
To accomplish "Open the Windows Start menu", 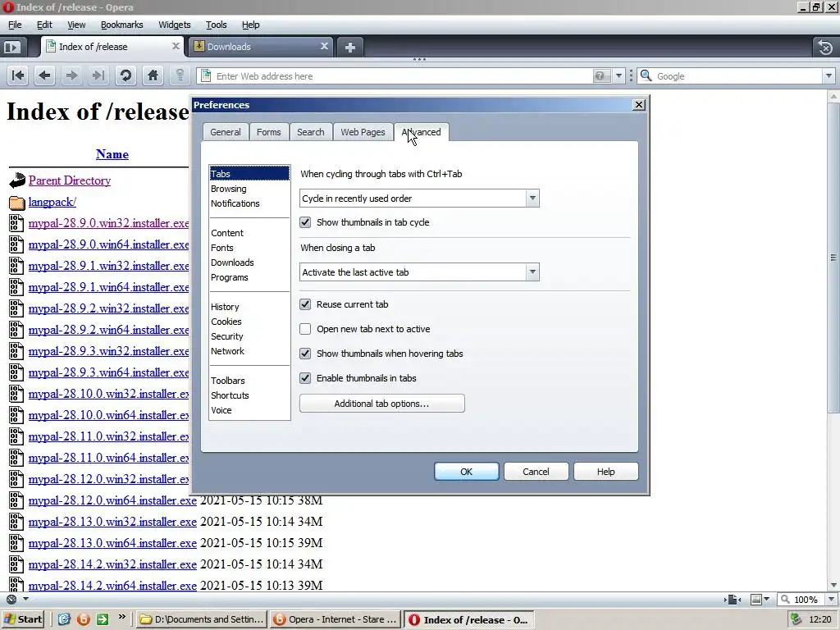I will (x=22, y=619).
